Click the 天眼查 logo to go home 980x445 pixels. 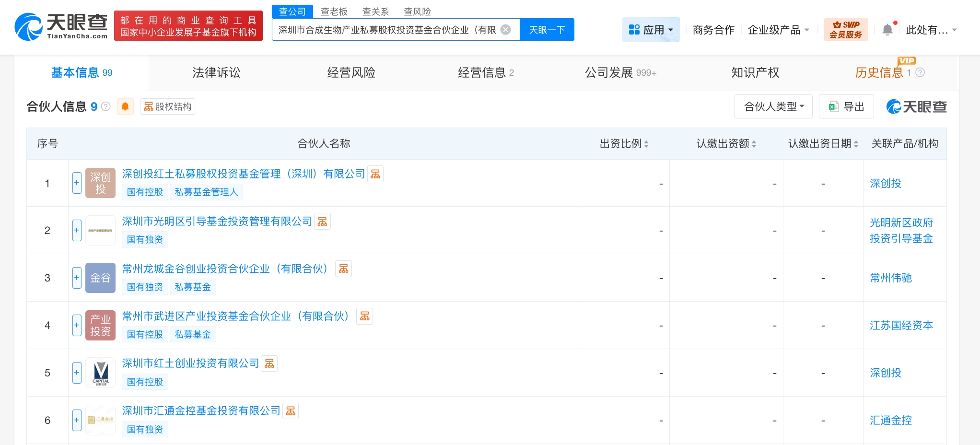61,26
